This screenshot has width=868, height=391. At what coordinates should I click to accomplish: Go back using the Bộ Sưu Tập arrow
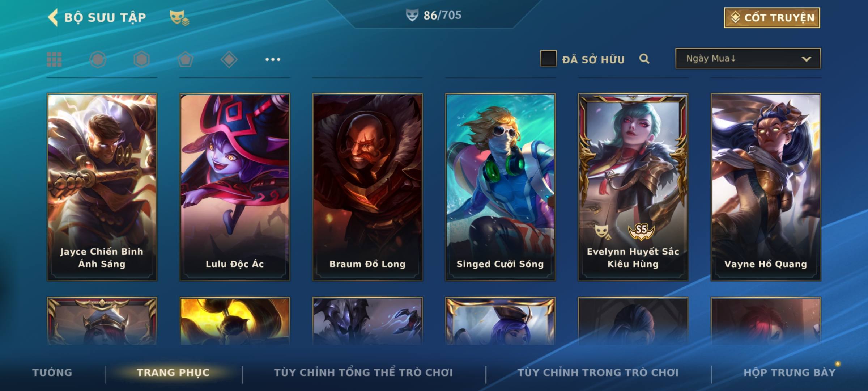pyautogui.click(x=53, y=17)
